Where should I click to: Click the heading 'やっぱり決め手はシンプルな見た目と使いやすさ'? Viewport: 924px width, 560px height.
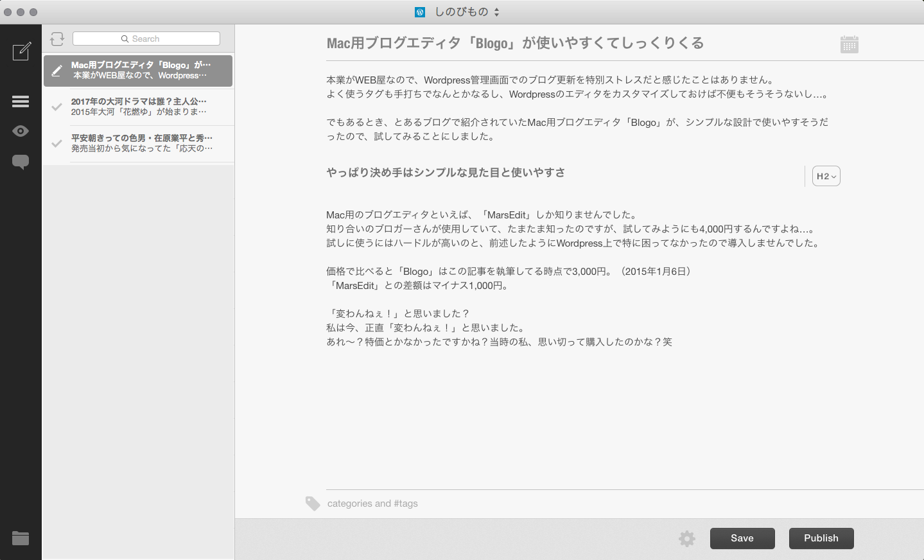point(446,172)
